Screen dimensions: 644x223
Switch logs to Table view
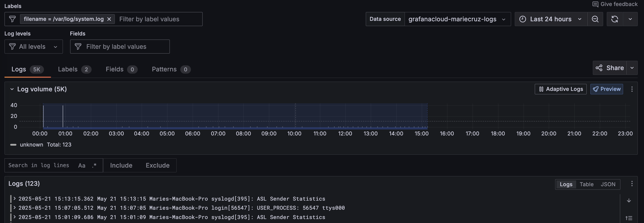[x=587, y=184]
